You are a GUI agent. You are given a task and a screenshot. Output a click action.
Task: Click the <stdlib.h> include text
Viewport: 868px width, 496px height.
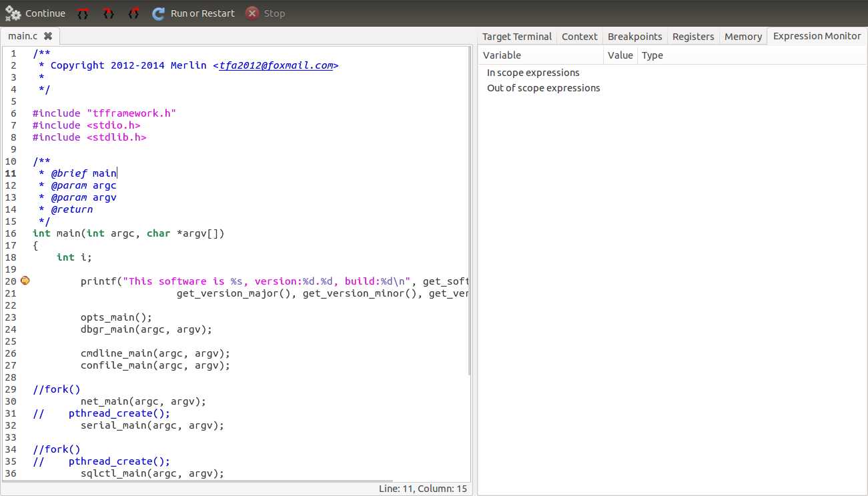116,137
